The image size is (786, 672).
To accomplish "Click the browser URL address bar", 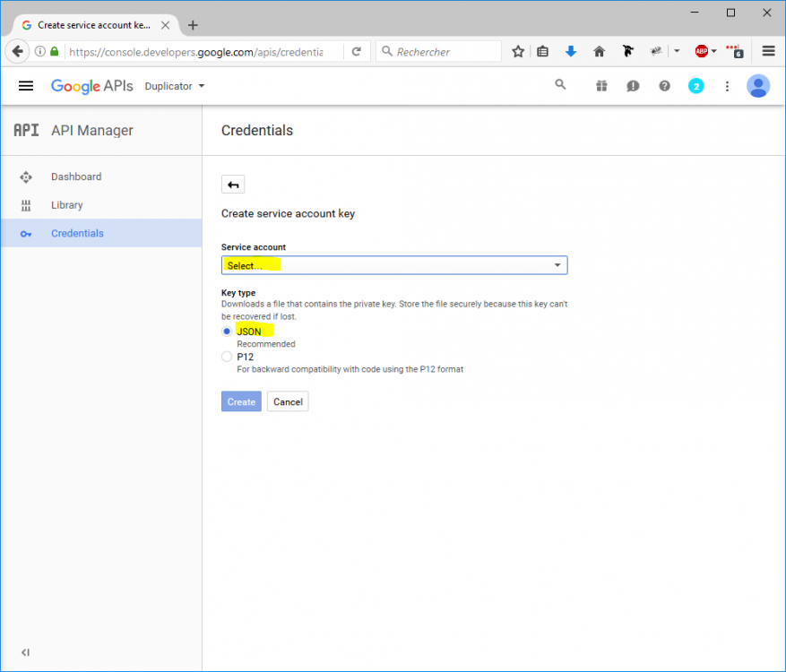I will coord(204,52).
